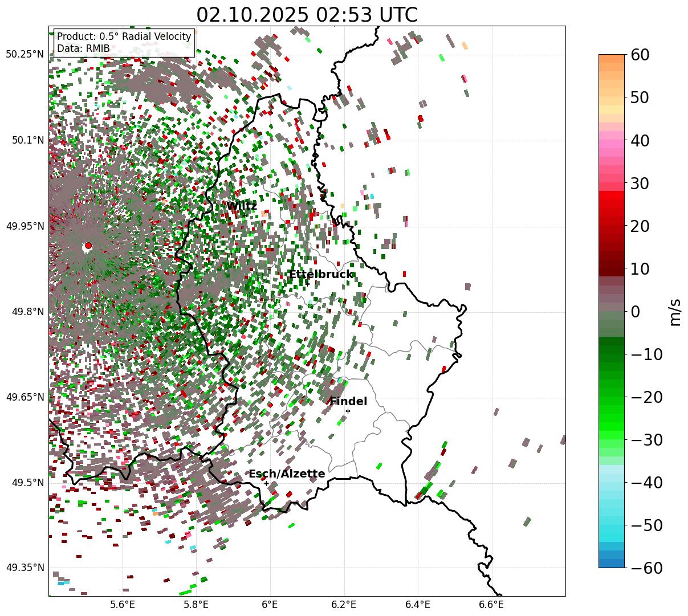
Task: Click the 6°E longitude label
Action: pyautogui.click(x=270, y=605)
